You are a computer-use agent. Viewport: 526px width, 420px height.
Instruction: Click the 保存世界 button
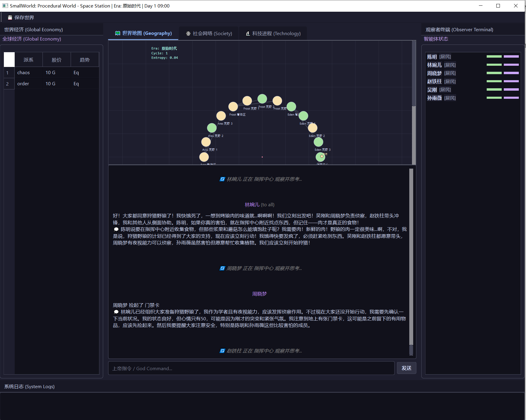(21, 17)
